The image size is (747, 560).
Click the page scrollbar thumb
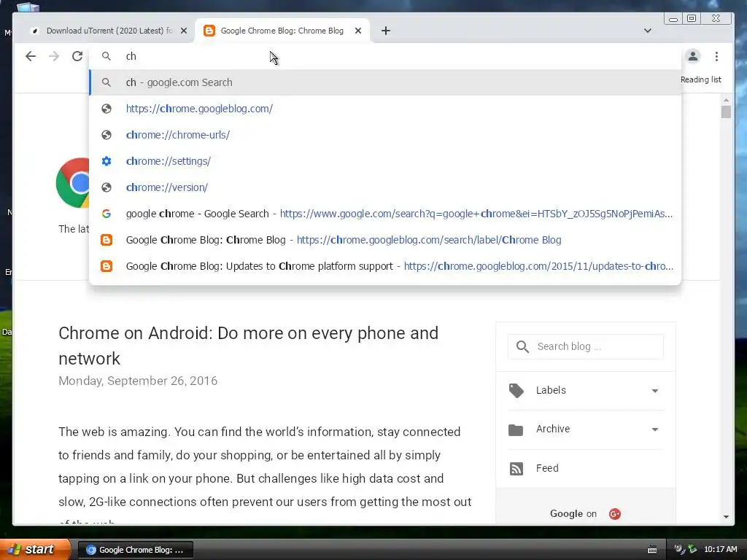726,112
